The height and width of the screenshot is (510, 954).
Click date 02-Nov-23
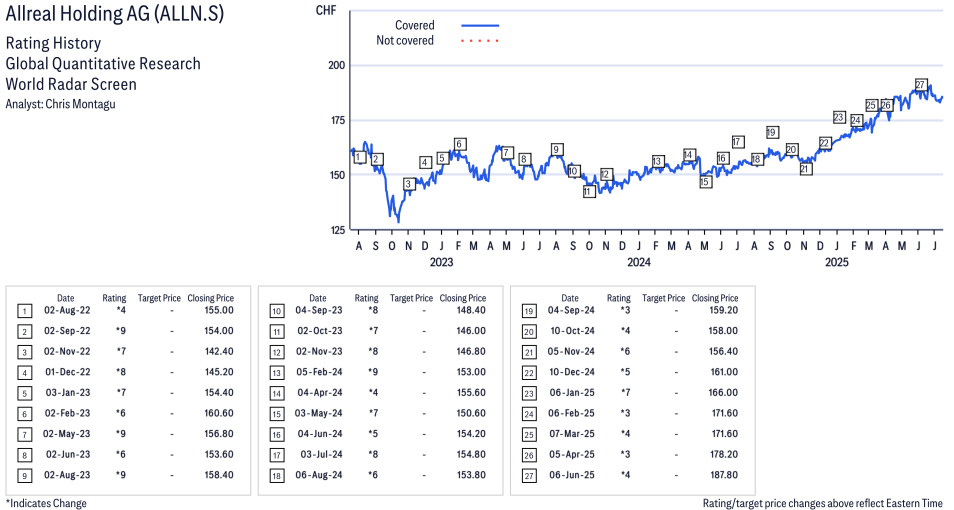tap(319, 352)
